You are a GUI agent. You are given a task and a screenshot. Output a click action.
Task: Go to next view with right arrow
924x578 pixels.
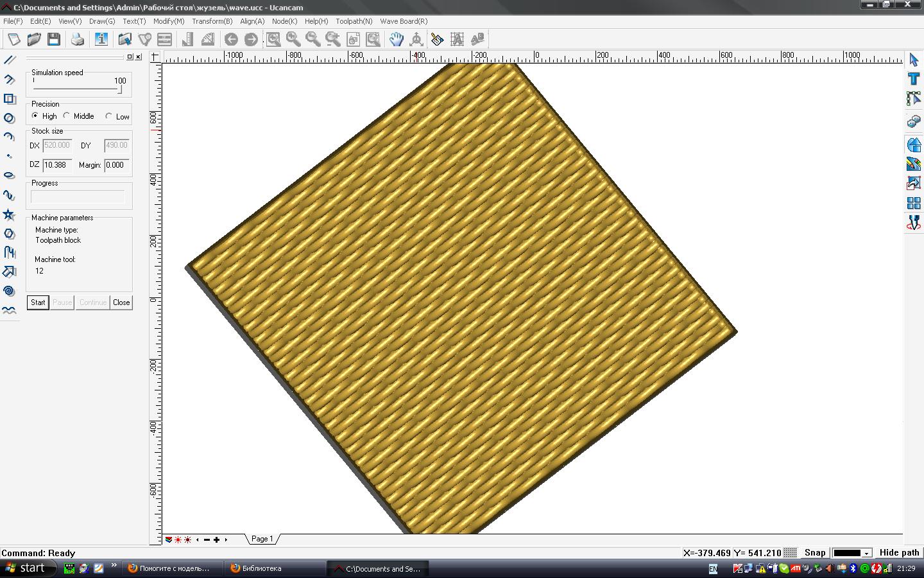coord(251,39)
